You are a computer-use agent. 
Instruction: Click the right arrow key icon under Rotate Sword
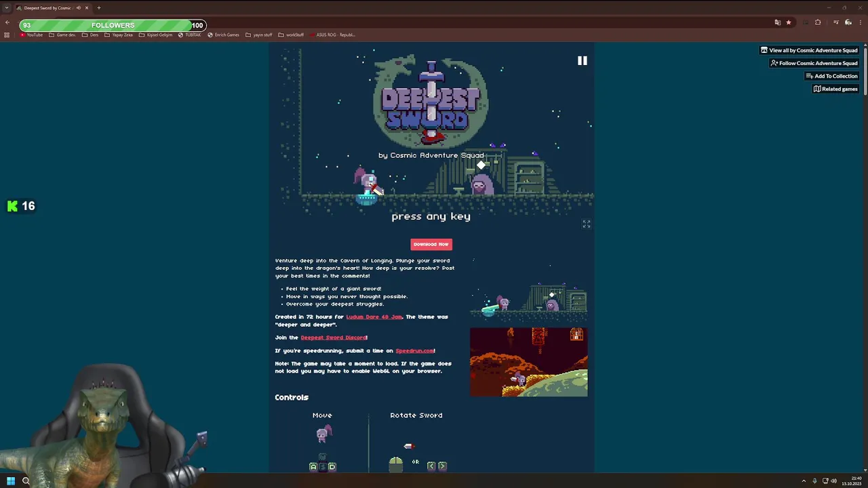point(442,466)
